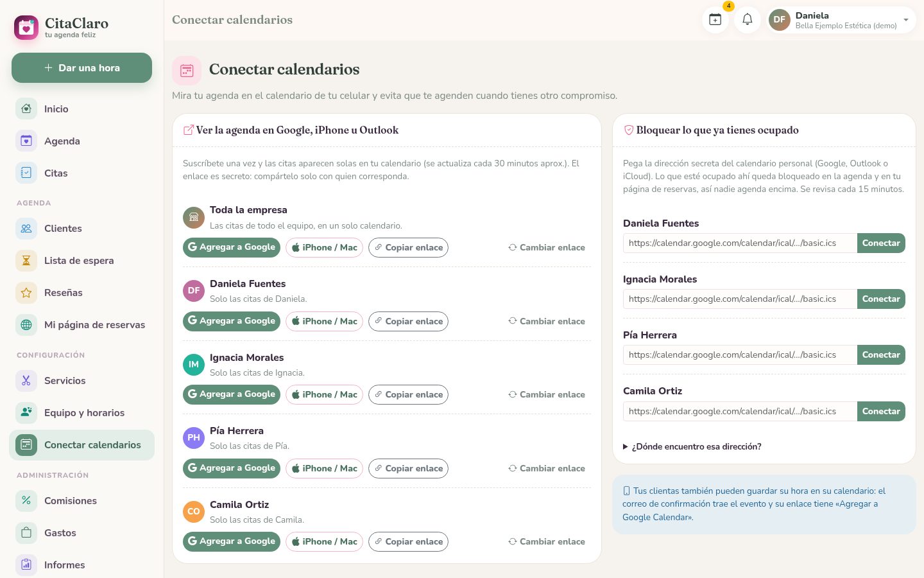Open the Clientes people icon
The height and width of the screenshot is (578, 924).
26,228
